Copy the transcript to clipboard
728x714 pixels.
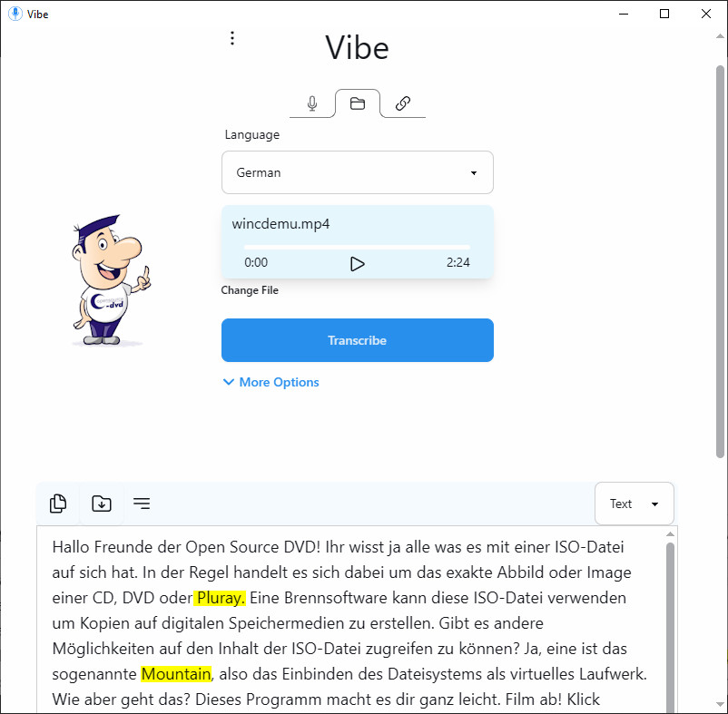tap(58, 504)
